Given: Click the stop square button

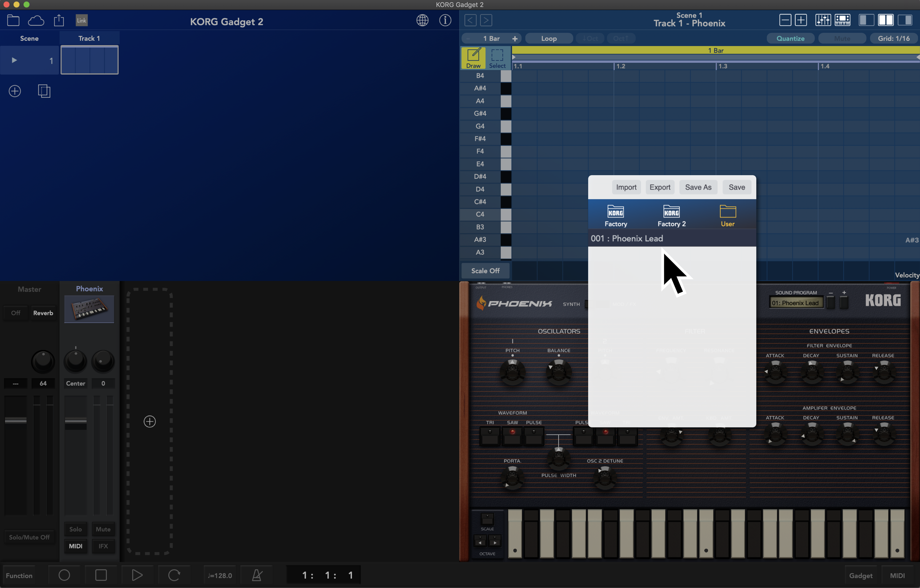Looking at the screenshot, I should coord(101,575).
